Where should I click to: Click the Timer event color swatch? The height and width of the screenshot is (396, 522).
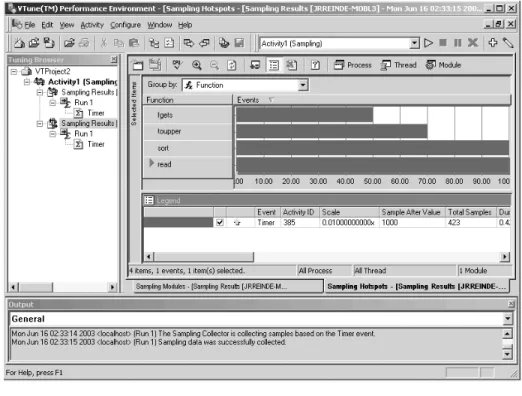(x=178, y=222)
